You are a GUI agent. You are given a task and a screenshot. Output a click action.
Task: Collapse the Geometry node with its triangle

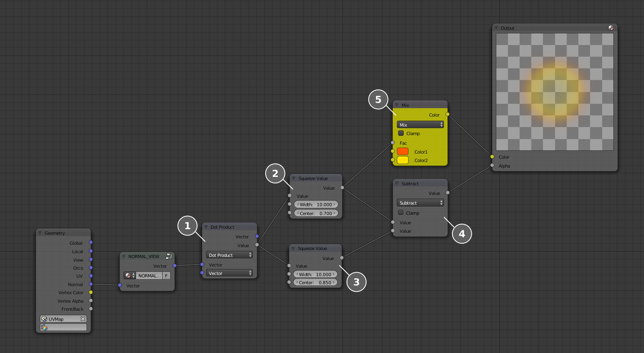coord(40,233)
